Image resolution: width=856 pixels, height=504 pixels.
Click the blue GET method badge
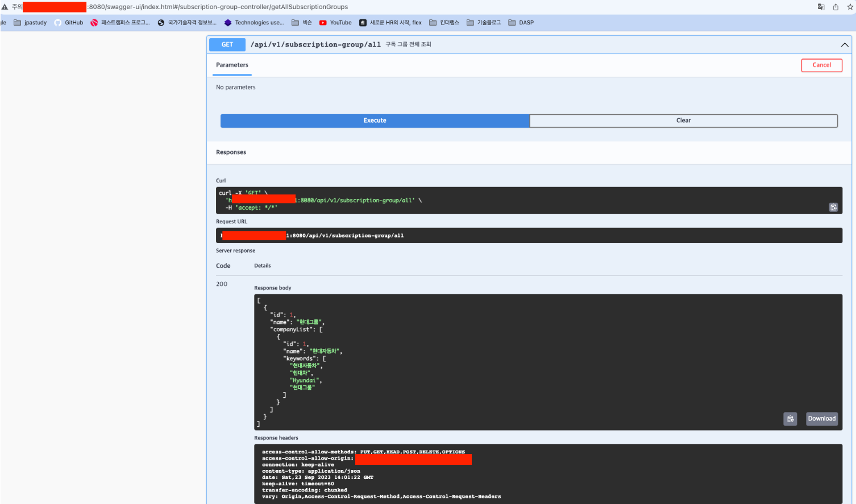coord(227,44)
